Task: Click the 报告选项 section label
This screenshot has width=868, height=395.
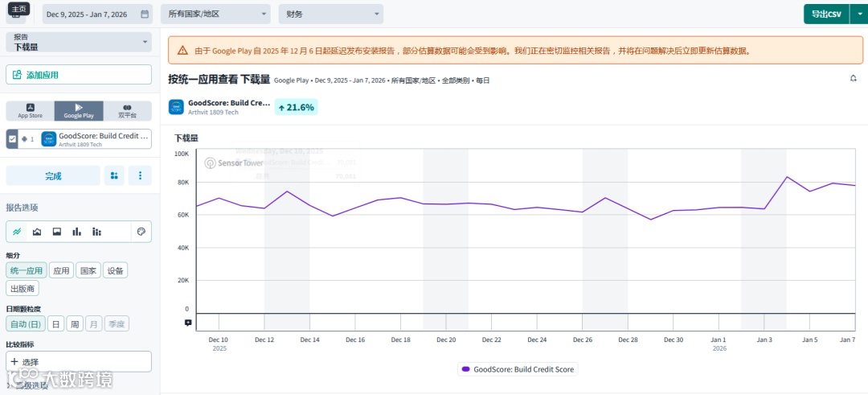Action: (23, 208)
